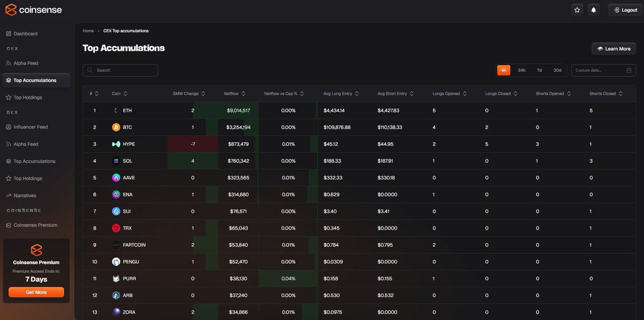Sort table by Avg Long Entry

point(341,93)
